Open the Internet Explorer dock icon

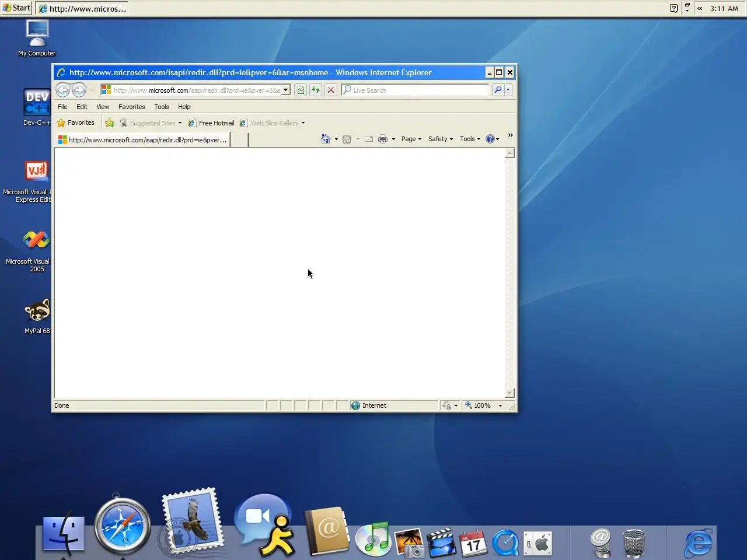click(698, 542)
